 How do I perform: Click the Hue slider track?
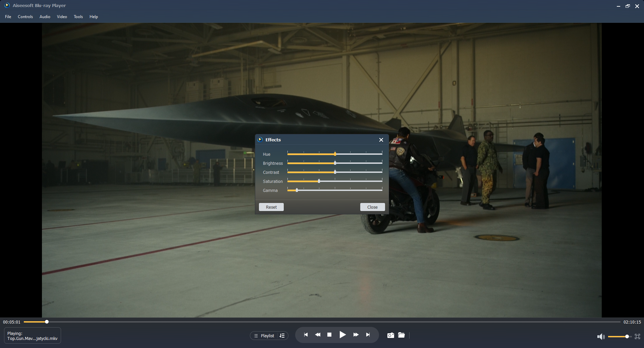click(335, 154)
